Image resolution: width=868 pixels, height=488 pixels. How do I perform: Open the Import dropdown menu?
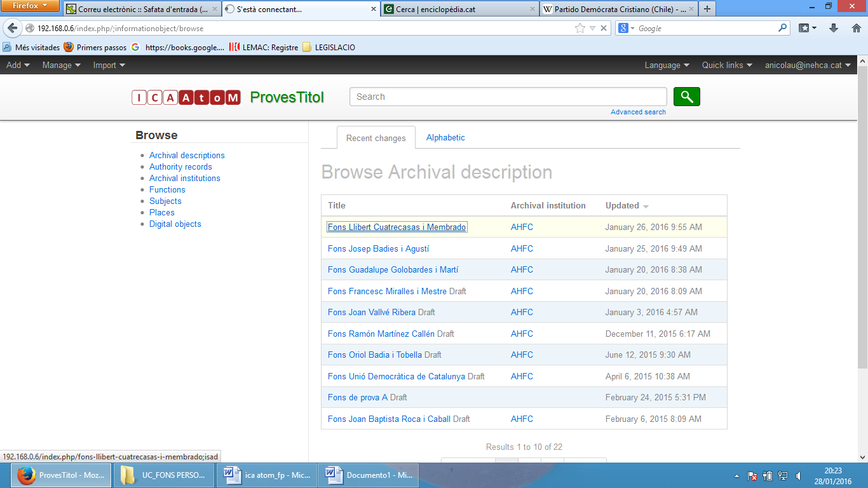[x=109, y=65]
